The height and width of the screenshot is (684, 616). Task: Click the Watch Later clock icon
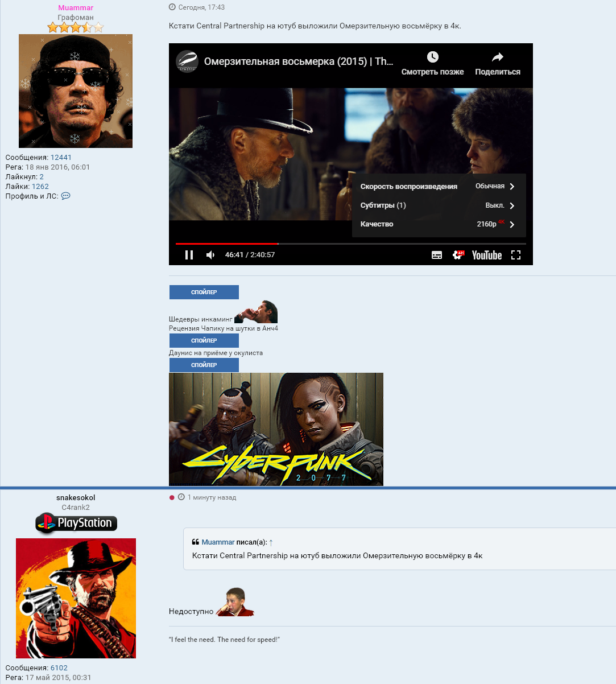[433, 57]
